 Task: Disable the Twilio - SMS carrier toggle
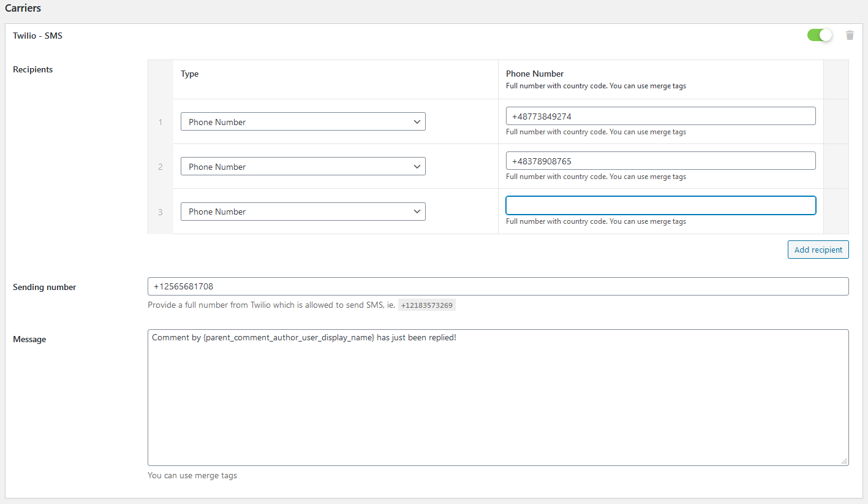coord(820,36)
